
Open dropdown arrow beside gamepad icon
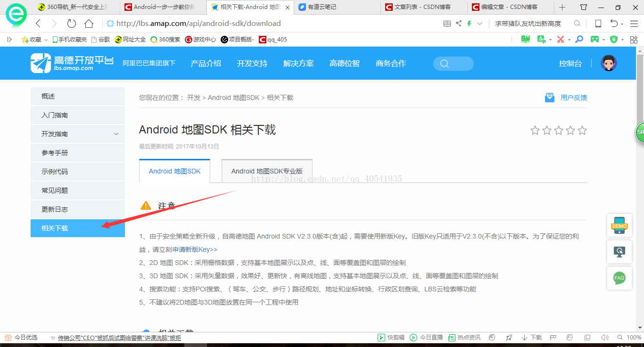(604, 40)
